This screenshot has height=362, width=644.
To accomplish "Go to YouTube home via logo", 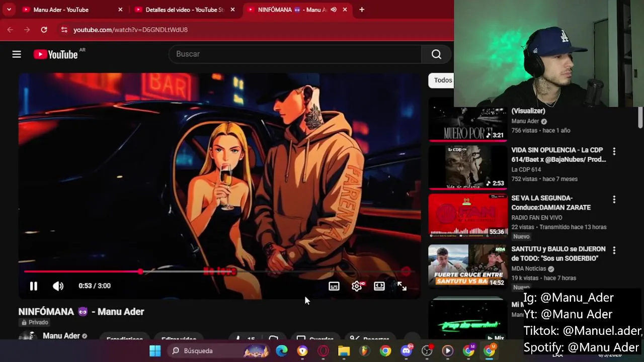I will tap(55, 54).
